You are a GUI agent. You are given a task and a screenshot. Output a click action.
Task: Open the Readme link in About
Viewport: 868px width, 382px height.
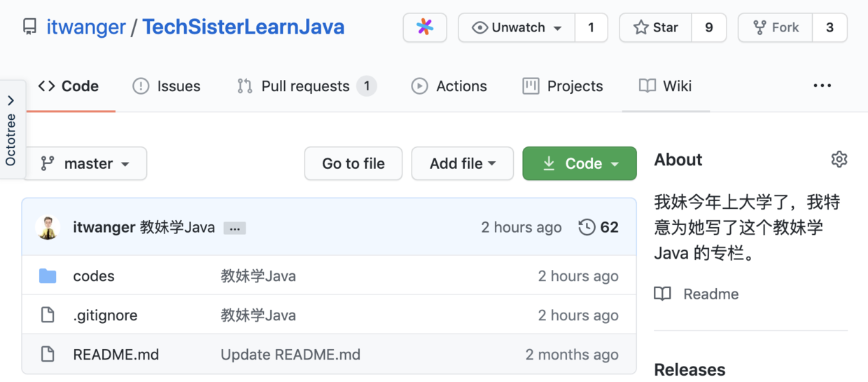(x=711, y=294)
